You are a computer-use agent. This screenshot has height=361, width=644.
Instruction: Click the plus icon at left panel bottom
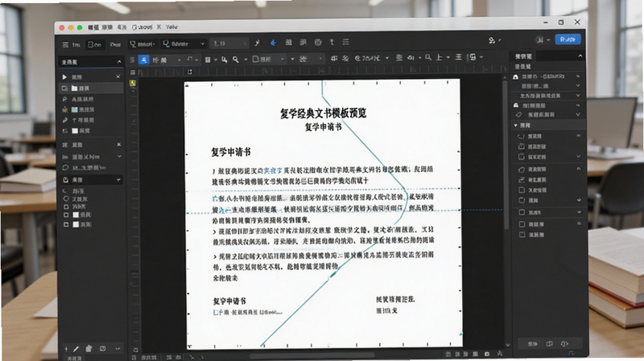click(66, 349)
